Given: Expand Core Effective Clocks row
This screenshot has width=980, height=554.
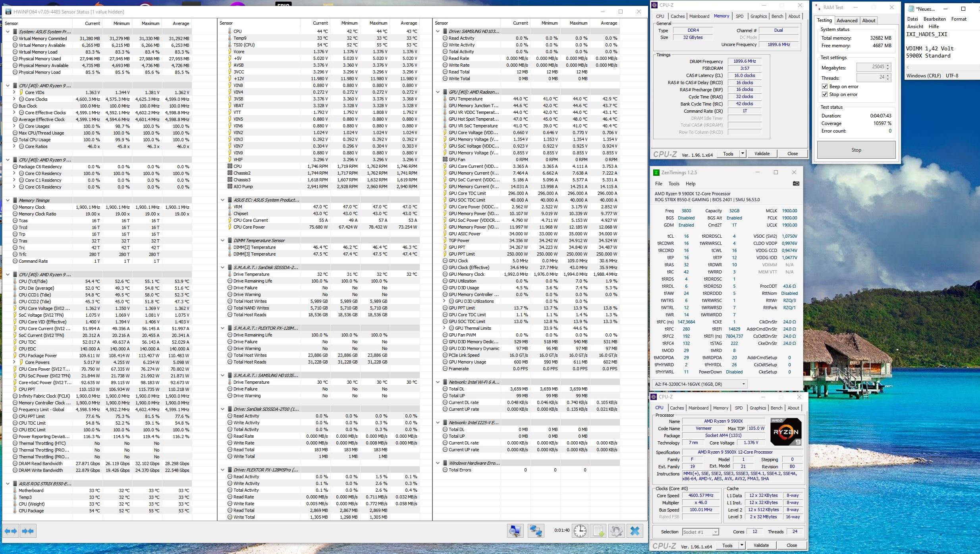Looking at the screenshot, I should click(x=14, y=113).
